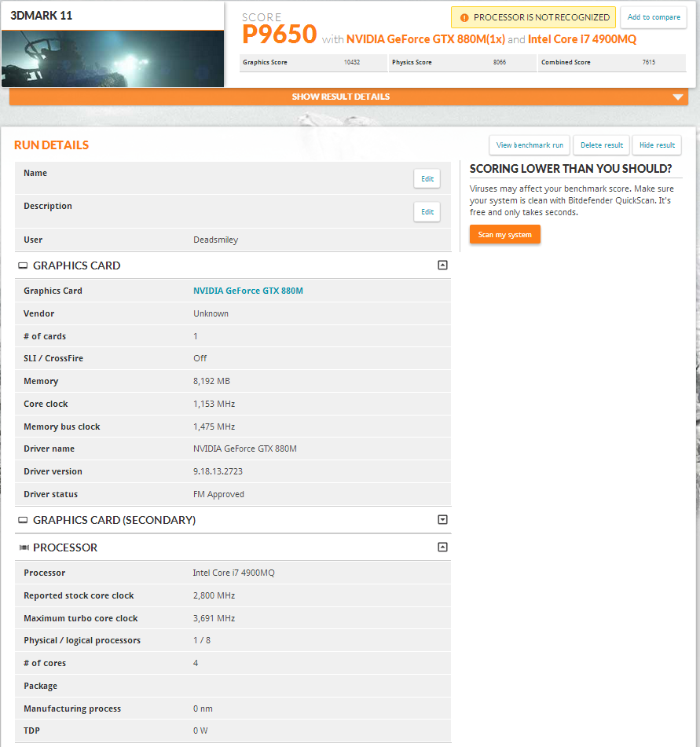Select the SLI / CrossFire value Off
700x747 pixels.
pos(200,358)
